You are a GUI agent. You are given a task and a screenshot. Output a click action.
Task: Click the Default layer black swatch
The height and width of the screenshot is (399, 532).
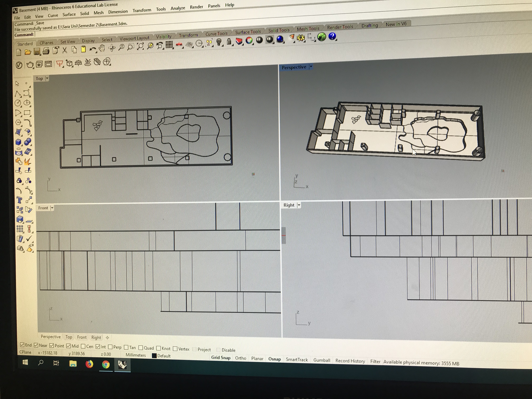click(x=154, y=355)
